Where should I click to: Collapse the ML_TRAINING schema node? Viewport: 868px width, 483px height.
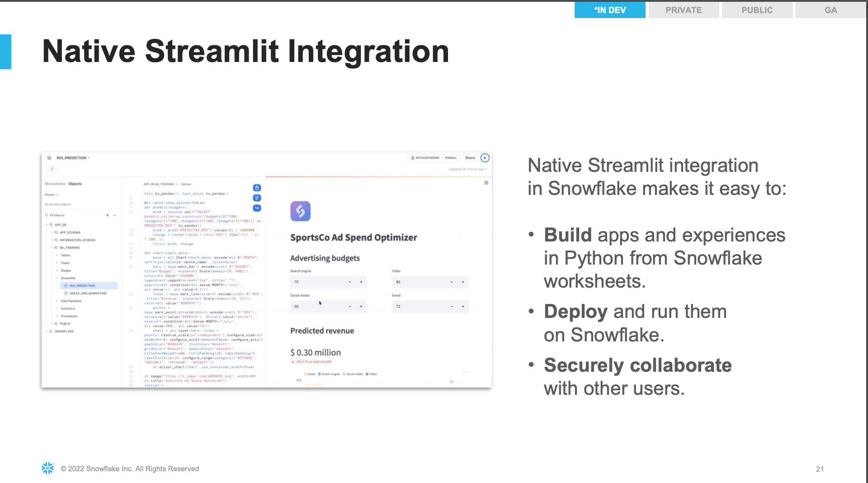52,248
